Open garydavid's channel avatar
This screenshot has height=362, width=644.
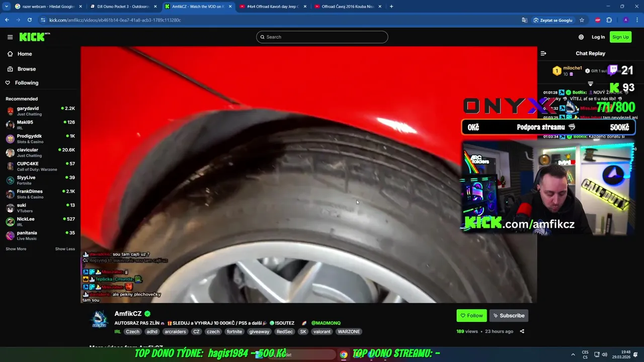(x=10, y=111)
